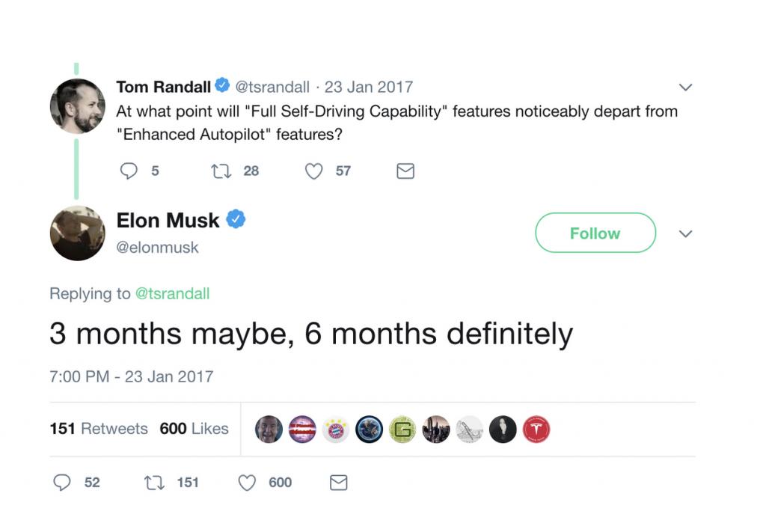
Task: Open options chevron on Tom Randall's tweet
Action: coord(686,88)
